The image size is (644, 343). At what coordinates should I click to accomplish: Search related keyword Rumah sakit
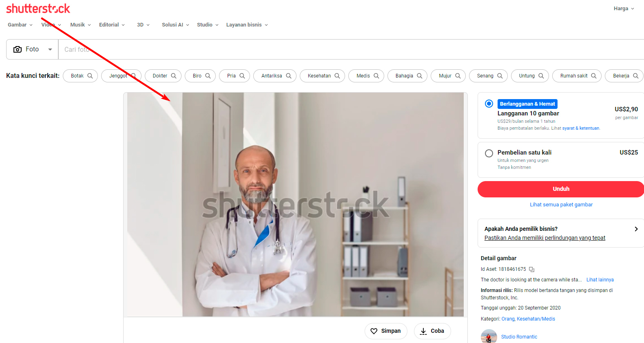(576, 76)
